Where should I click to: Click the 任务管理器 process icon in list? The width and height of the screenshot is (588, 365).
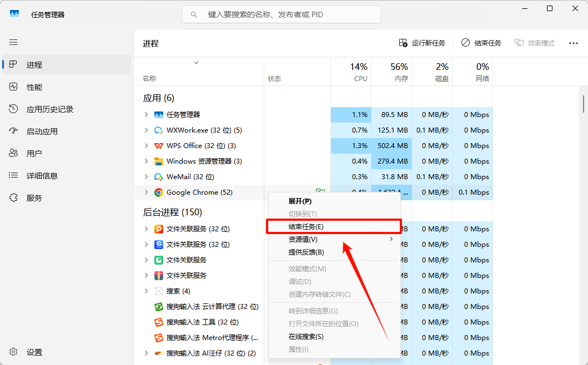[x=159, y=115]
